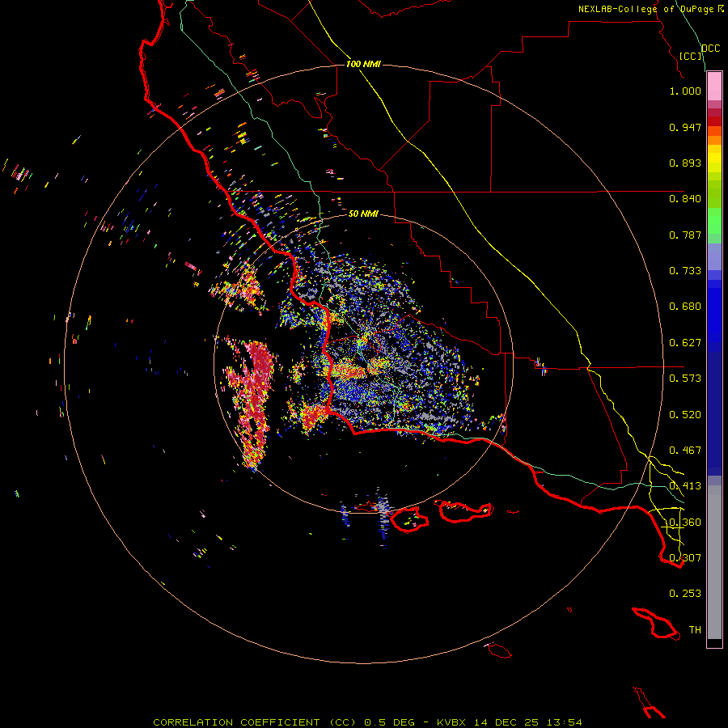The height and width of the screenshot is (728, 728).
Task: Select the 0.840 scale value
Action: [x=685, y=199]
